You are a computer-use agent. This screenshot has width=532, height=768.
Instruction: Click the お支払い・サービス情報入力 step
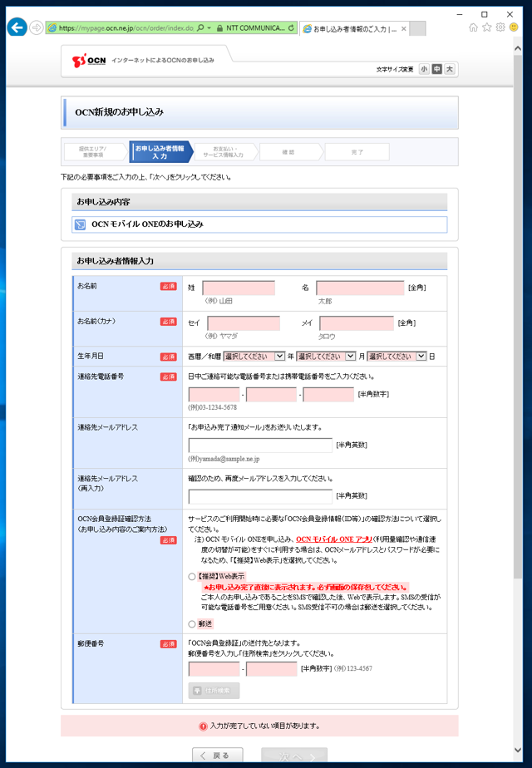[224, 152]
